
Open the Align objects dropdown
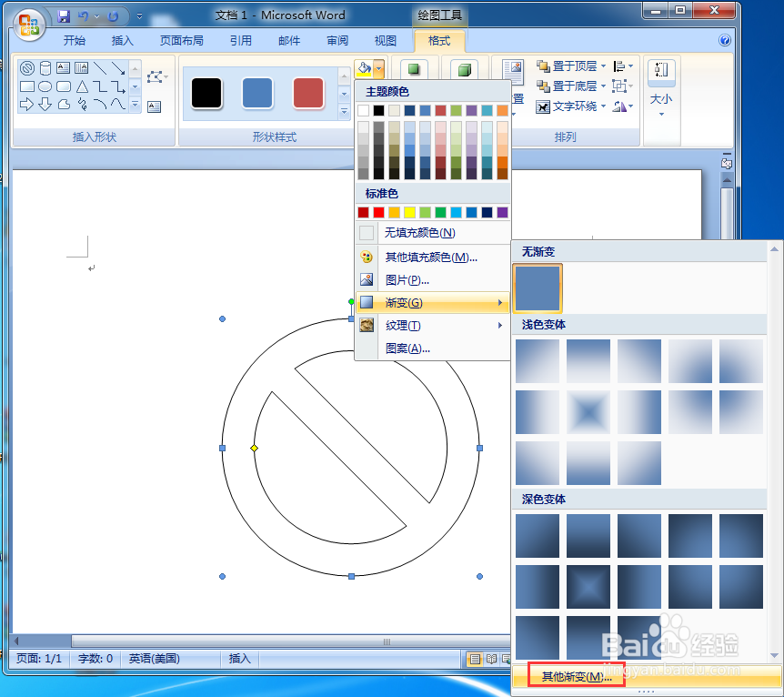pyautogui.click(x=623, y=66)
